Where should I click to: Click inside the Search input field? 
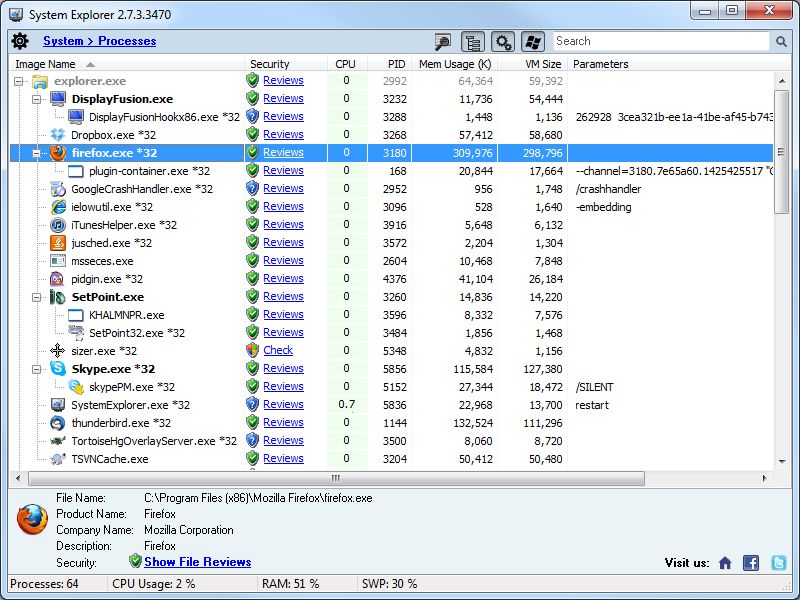[x=660, y=41]
